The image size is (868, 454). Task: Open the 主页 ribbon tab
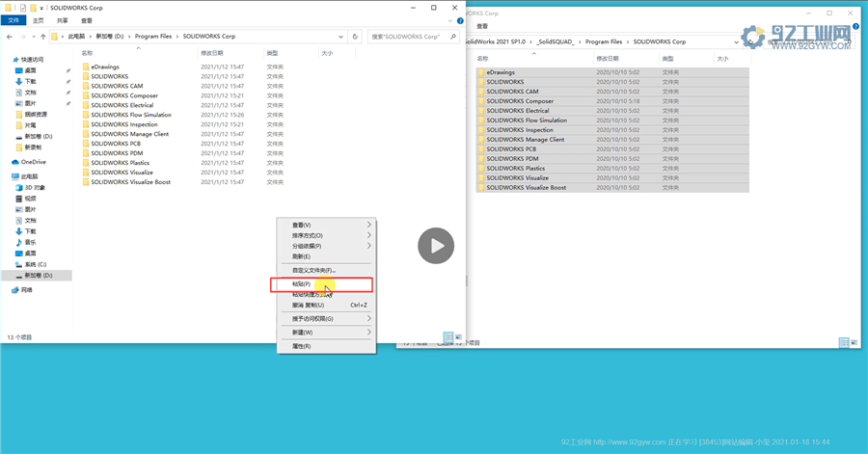point(39,21)
